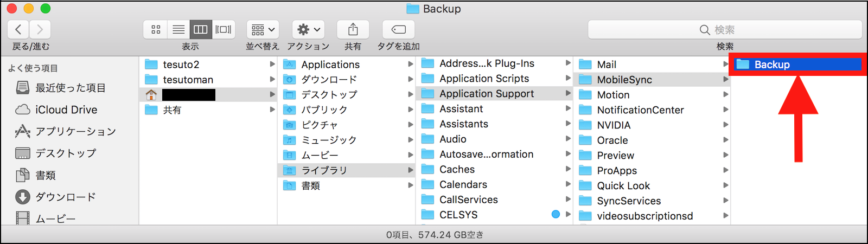868x244 pixels.
Task: Open アプリケーション in the sidebar
Action: click(x=75, y=131)
